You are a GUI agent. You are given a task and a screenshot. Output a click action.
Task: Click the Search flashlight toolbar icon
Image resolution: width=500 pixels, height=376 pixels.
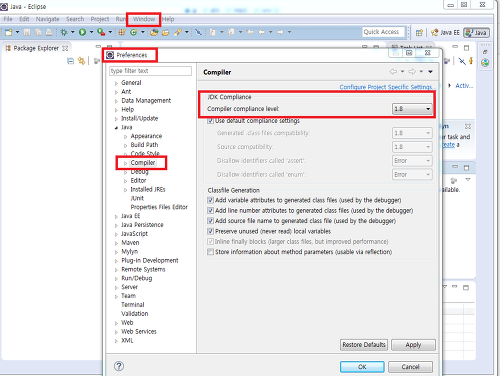(178, 32)
